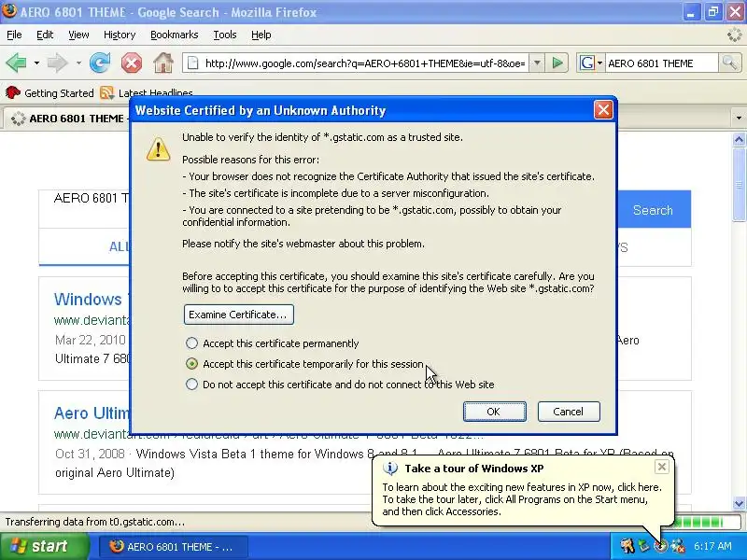This screenshot has height=560, width=747.
Task: Select Accept this certificate temporarily for this session
Action: pos(191,364)
